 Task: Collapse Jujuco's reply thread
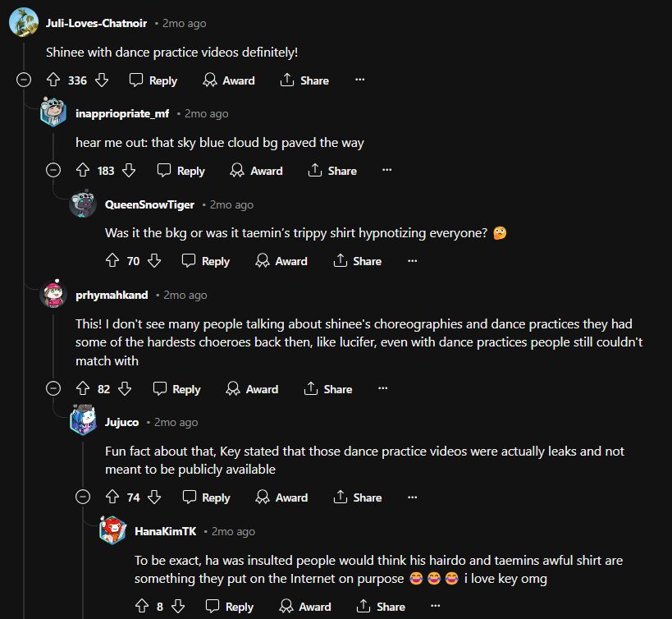click(x=83, y=497)
